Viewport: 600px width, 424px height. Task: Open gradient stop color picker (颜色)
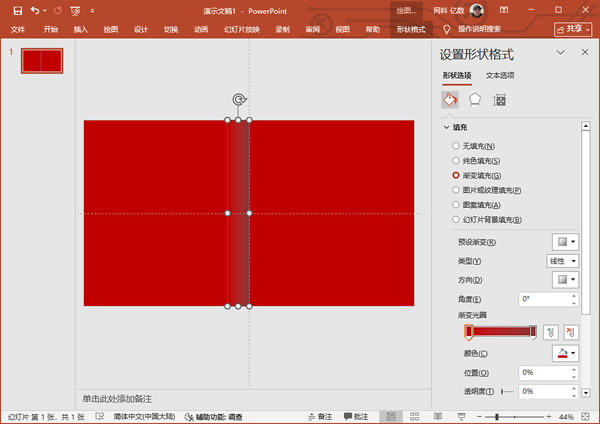pos(565,353)
